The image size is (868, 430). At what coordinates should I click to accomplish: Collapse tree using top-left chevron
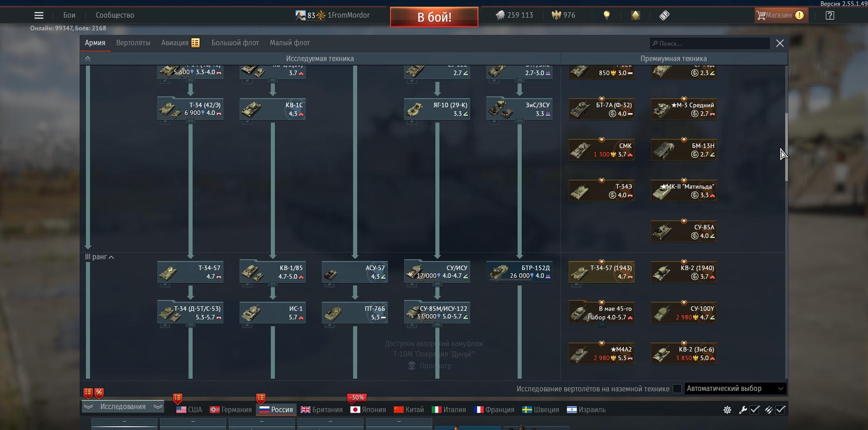click(88, 59)
